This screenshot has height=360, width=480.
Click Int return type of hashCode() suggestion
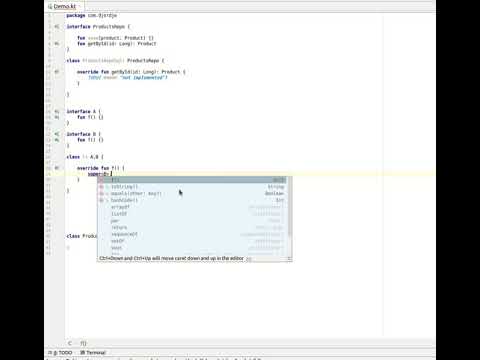click(280, 200)
